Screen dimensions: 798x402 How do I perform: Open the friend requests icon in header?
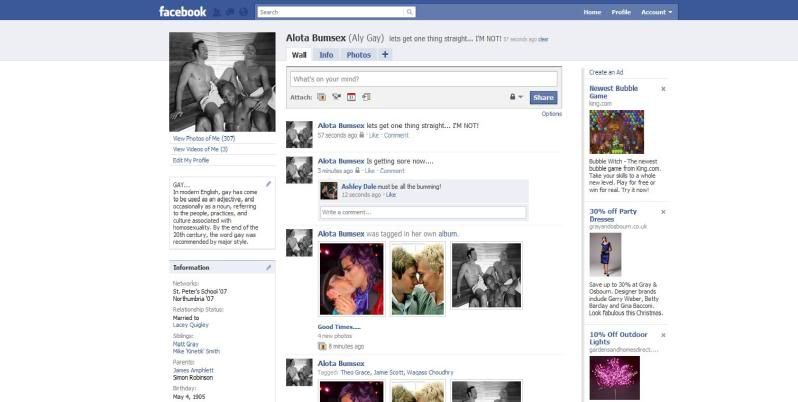(217, 12)
